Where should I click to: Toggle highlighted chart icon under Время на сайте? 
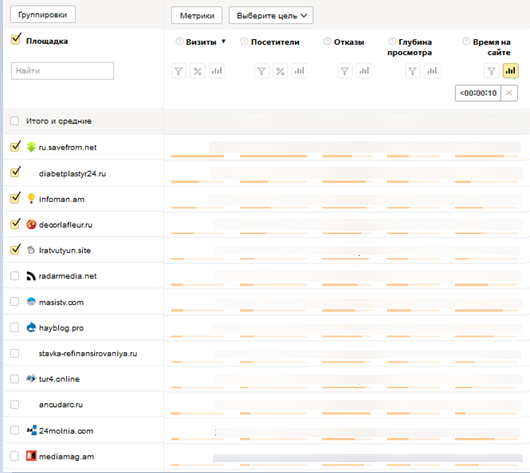pyautogui.click(x=510, y=71)
